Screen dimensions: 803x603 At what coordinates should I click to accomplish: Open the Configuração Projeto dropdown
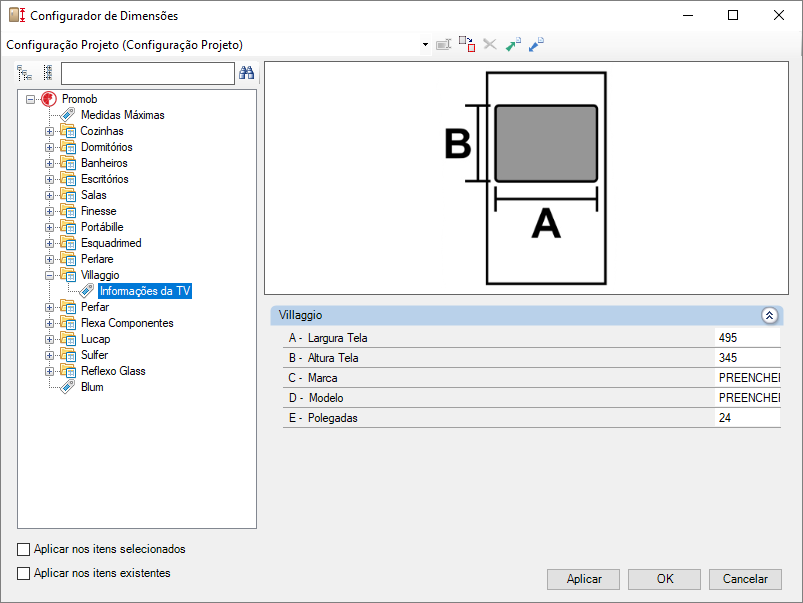pos(425,45)
